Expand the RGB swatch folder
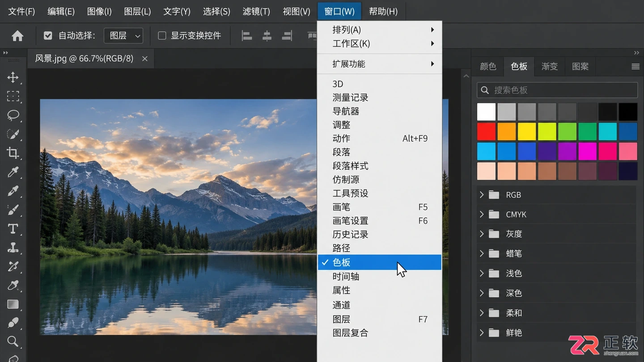This screenshot has width=644, height=362. coord(482,194)
